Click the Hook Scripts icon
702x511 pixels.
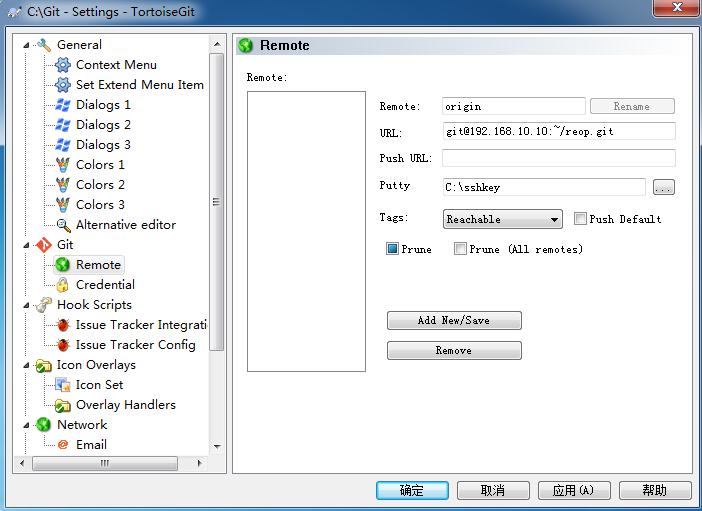(x=43, y=305)
